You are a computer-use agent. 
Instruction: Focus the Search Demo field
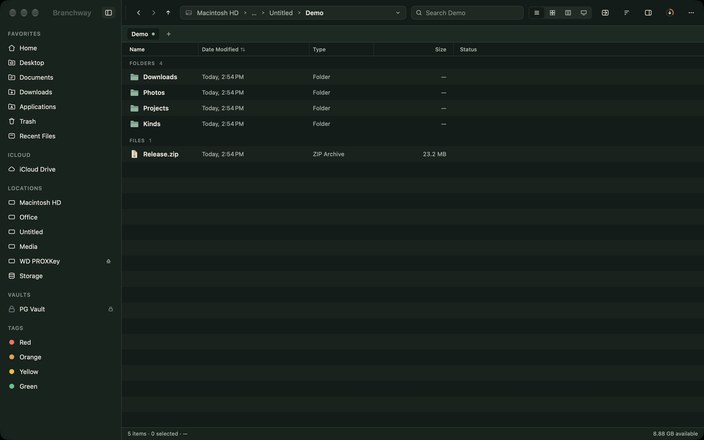467,13
